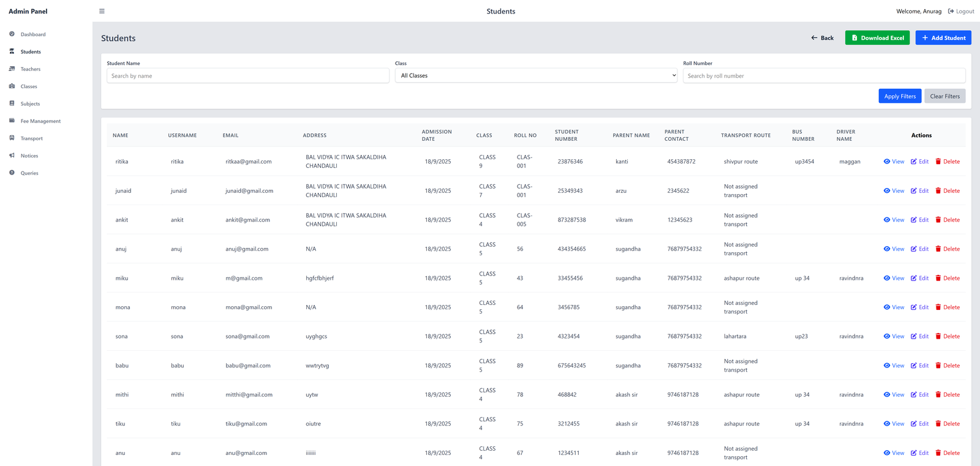The height and width of the screenshot is (466, 980).
Task: Open the All Classes dropdown
Action: (x=536, y=75)
